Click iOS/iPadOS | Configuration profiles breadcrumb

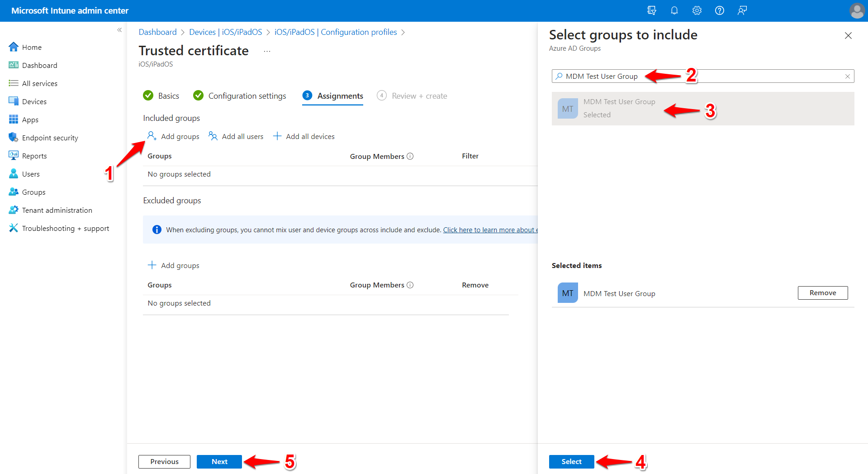click(336, 32)
